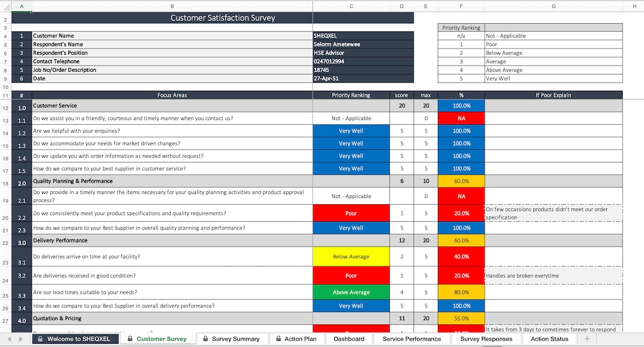Open the Poor dropdown for deliveries received question
Image resolution: width=644 pixels, height=347 pixels.
point(351,275)
